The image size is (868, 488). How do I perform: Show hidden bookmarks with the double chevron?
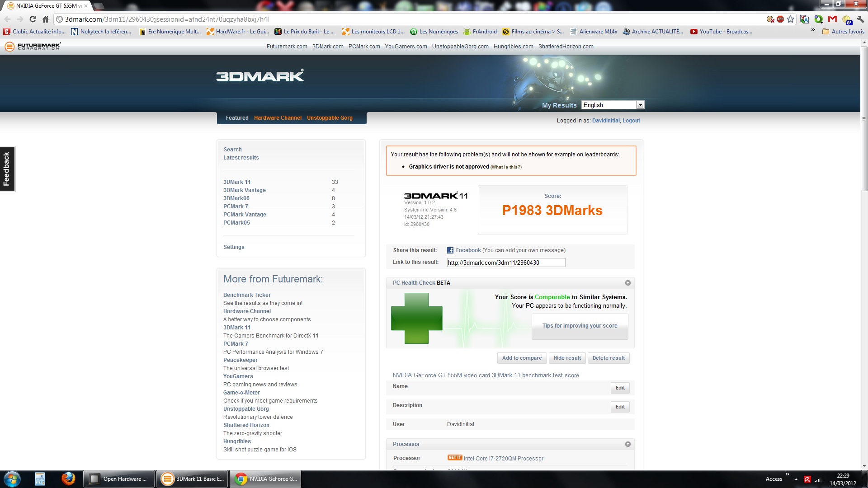point(813,30)
